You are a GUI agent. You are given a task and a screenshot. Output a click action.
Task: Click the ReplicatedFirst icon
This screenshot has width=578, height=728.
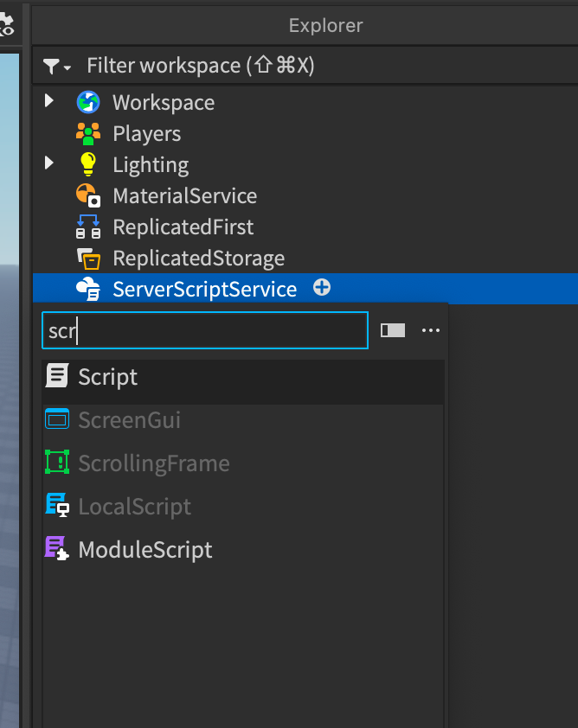point(87,227)
